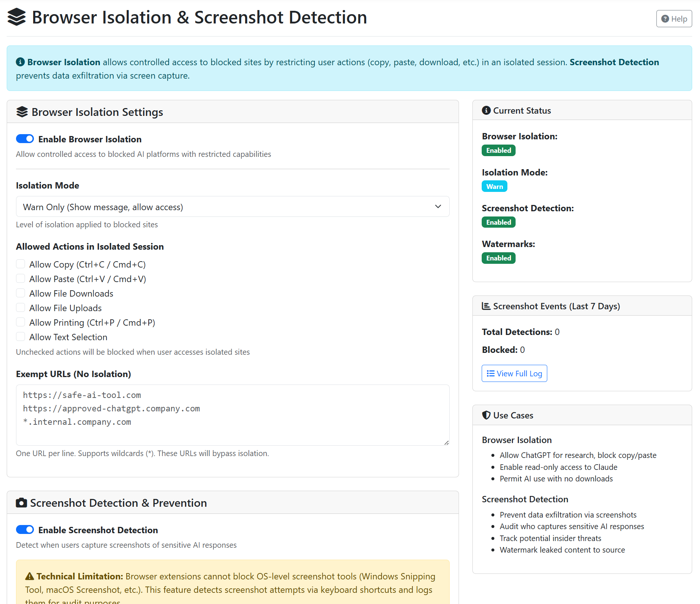Click the Help button

pyautogui.click(x=674, y=19)
